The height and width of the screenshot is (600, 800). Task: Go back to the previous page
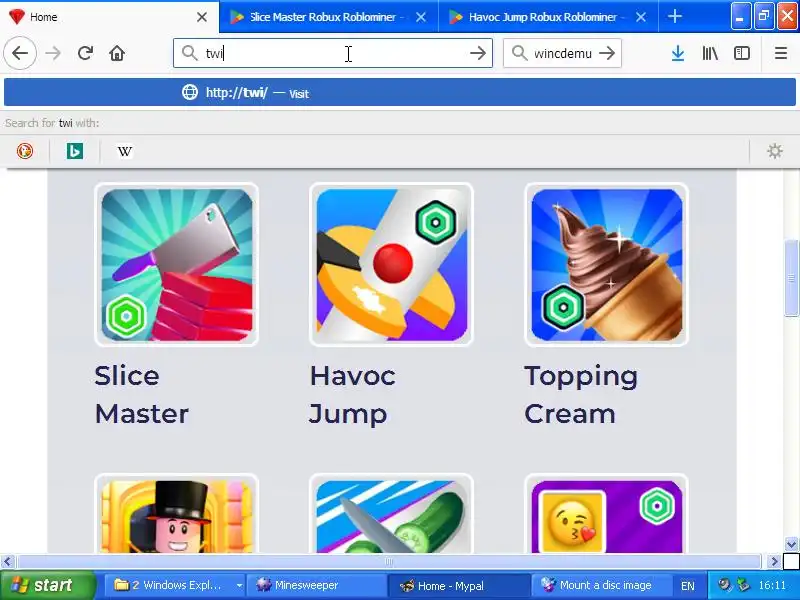pos(20,53)
